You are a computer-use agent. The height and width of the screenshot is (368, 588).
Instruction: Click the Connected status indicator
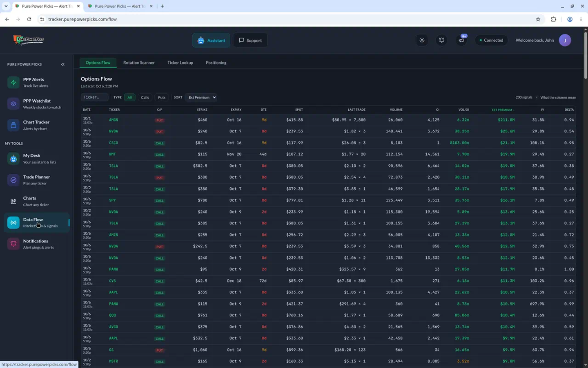pyautogui.click(x=491, y=40)
